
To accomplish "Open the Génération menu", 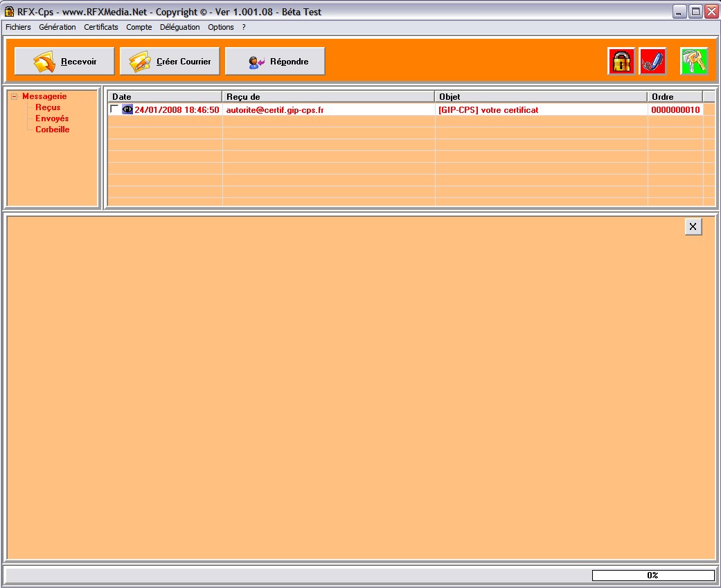I will pos(57,27).
